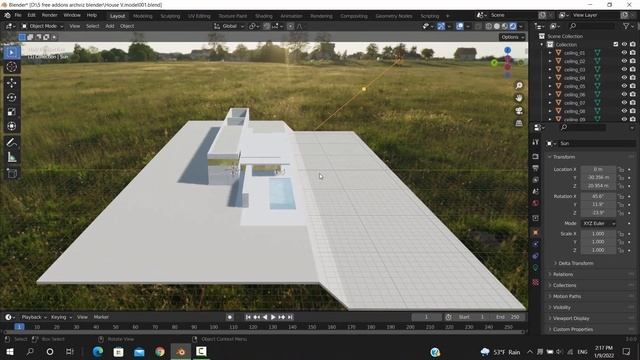
Task: Hide ceiling_04 in viewport via eye icon
Action: click(x=624, y=78)
